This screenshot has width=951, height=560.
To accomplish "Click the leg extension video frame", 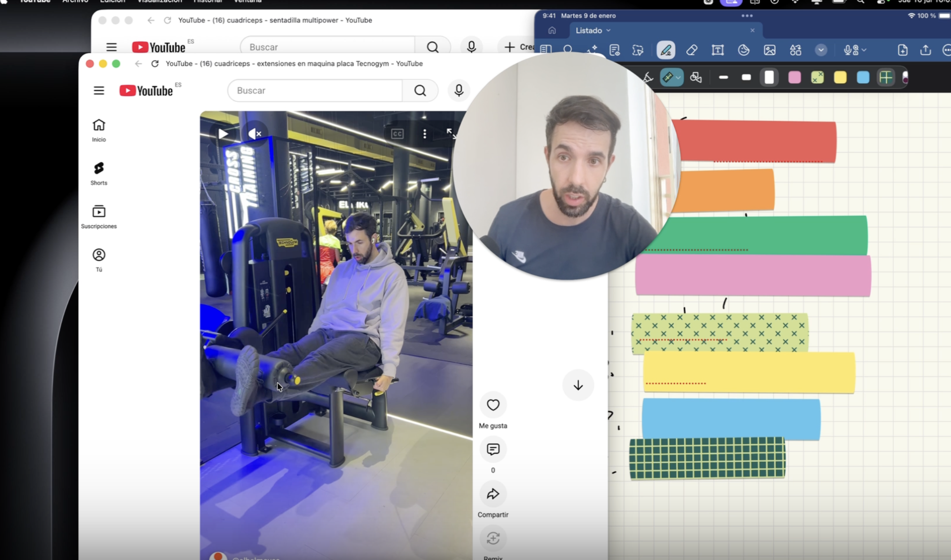I will coord(336,336).
